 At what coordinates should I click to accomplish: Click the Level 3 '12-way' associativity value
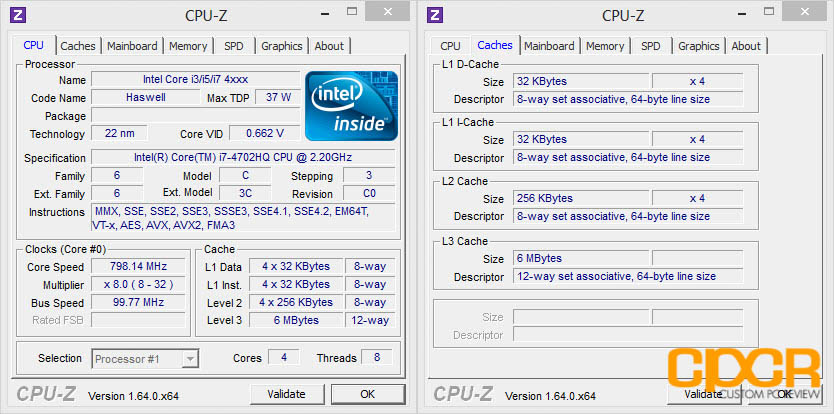tap(370, 320)
